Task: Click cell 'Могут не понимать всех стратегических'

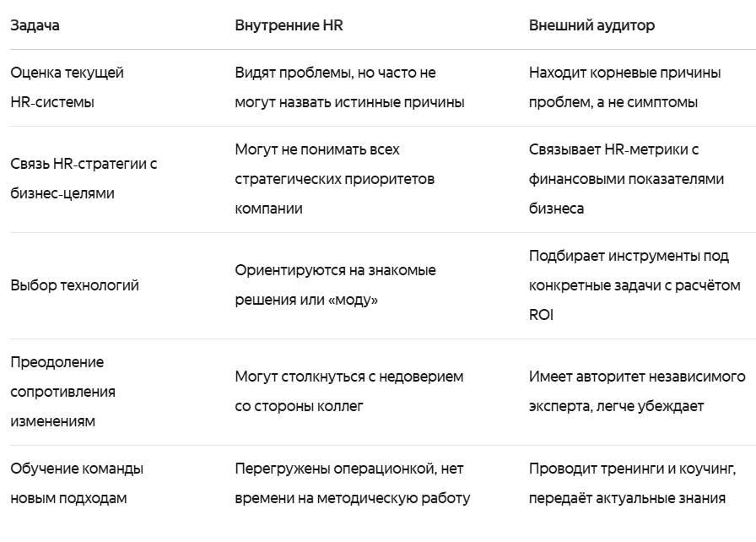Action: pos(335,179)
